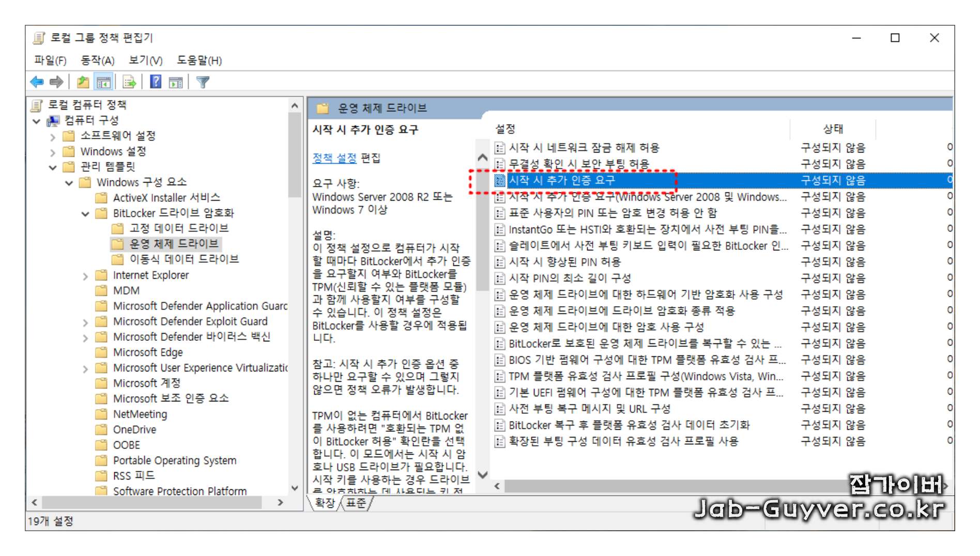980x556 pixels.
Task: Click the Back navigation arrow
Action: click(37, 81)
